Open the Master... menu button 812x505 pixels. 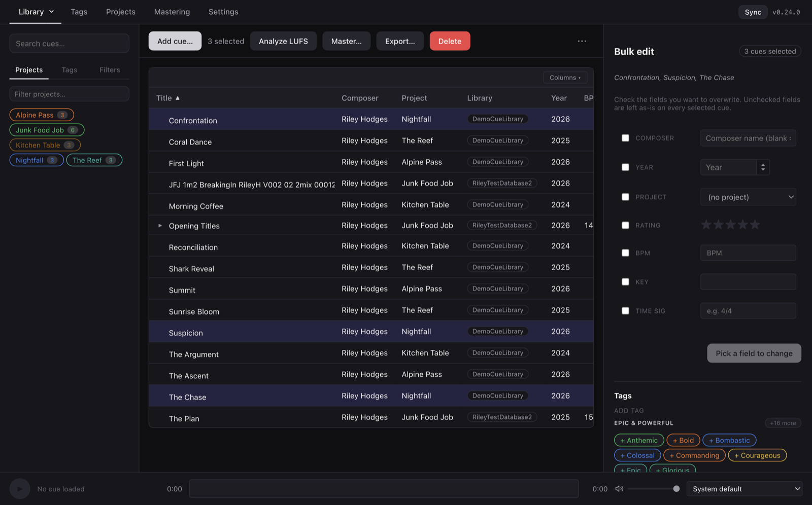[x=347, y=41]
